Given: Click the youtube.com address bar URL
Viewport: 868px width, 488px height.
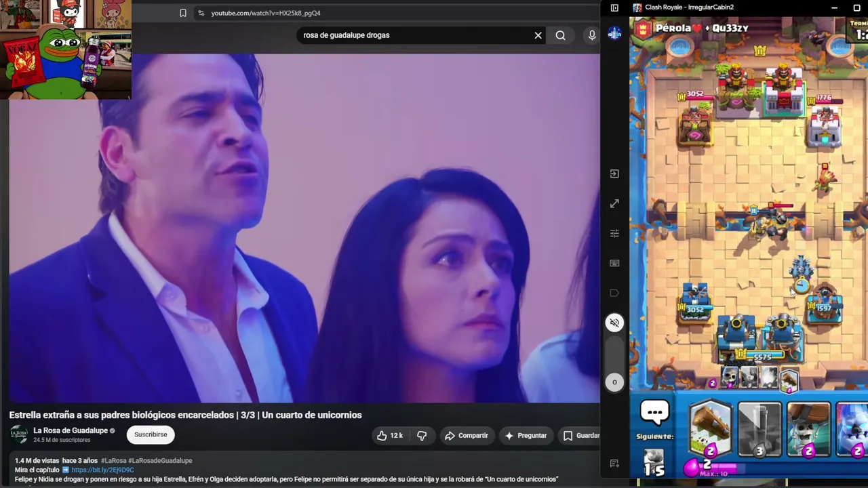Looking at the screenshot, I should click(x=266, y=13).
